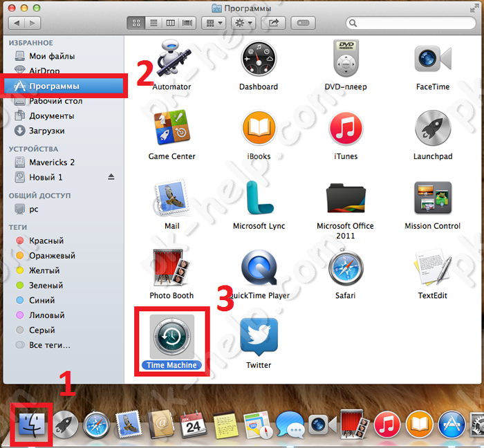This screenshot has width=484, height=448.
Task: Switch to list view
Action: (x=153, y=23)
